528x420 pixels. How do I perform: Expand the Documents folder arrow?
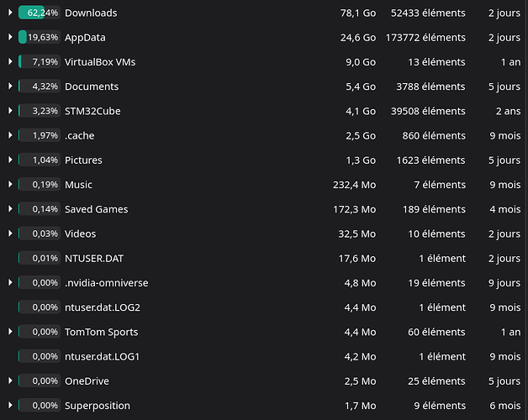click(10, 87)
